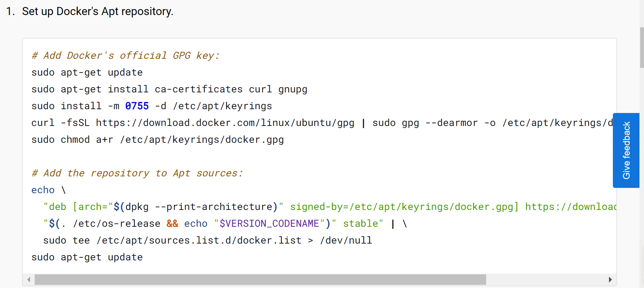Click the horizontal scrollbar right arrow
This screenshot has height=288, width=644.
pos(610,280)
